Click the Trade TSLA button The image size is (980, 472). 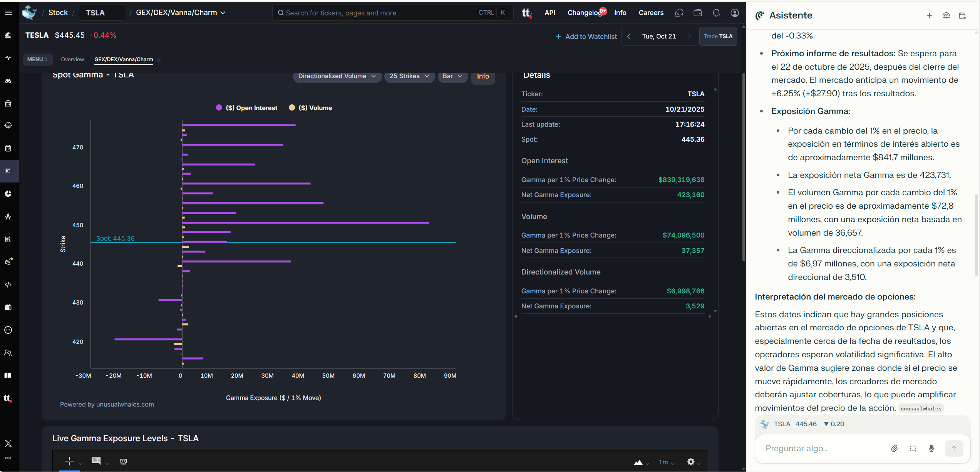tap(718, 36)
